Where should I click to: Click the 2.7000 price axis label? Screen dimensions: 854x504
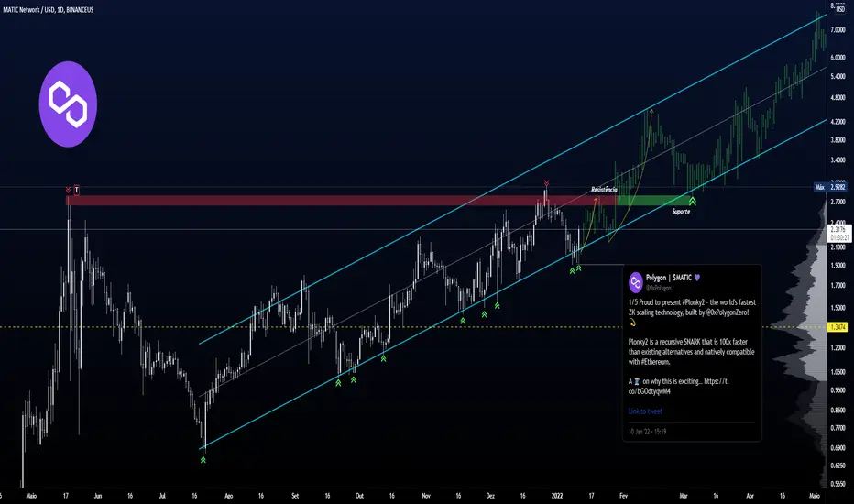[x=838, y=202]
